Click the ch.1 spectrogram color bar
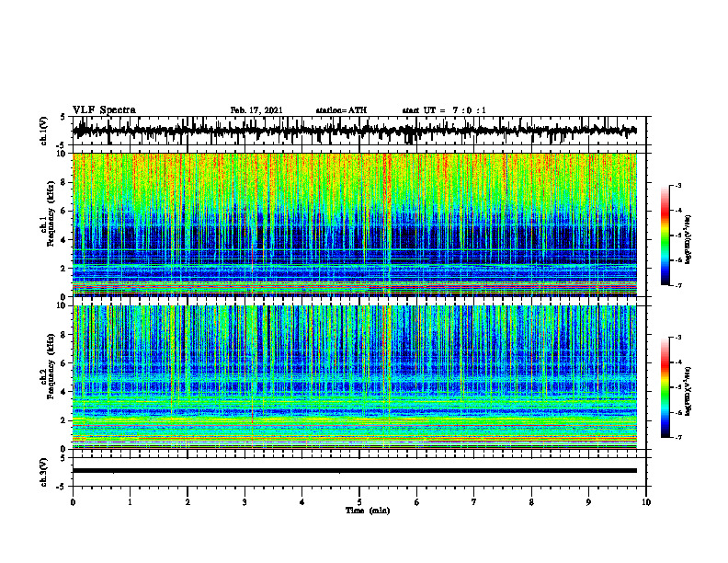The image size is (728, 563). 665,236
